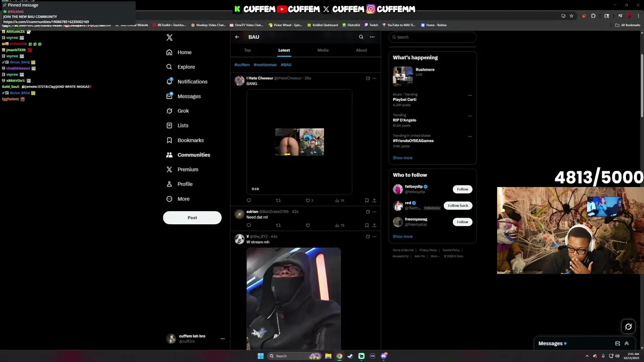The width and height of the screenshot is (644, 362).
Task: Open Lists in the sidebar
Action: tap(177, 125)
